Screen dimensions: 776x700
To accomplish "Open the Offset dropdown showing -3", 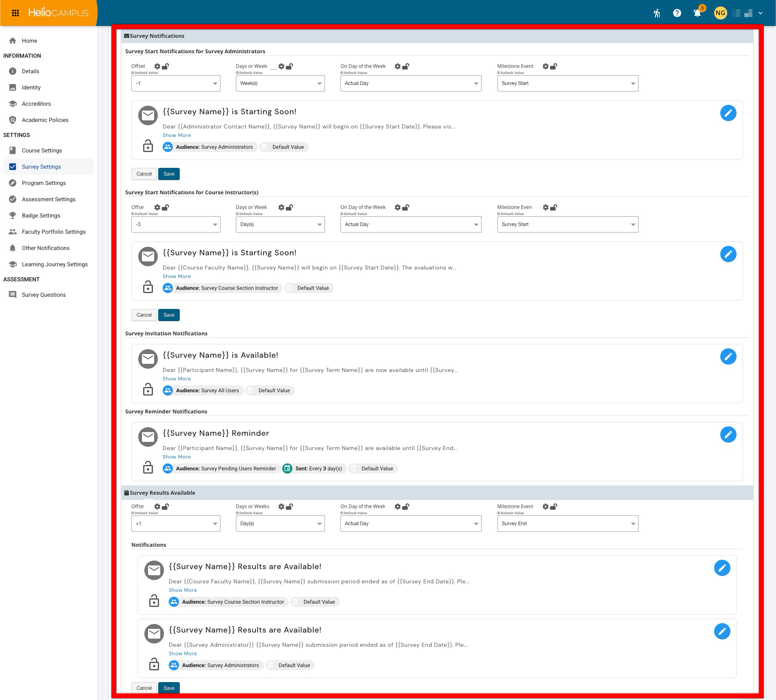I will pyautogui.click(x=176, y=224).
